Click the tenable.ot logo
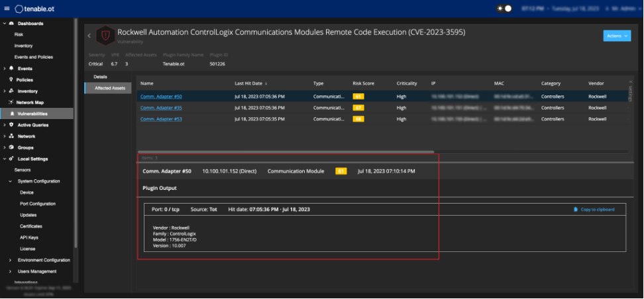 click(34, 9)
